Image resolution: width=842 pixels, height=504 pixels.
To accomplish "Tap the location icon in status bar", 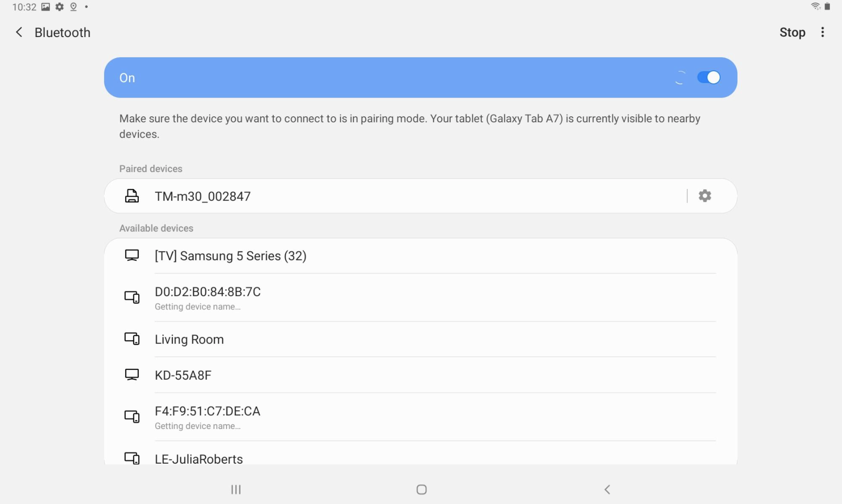I will 73,7.
